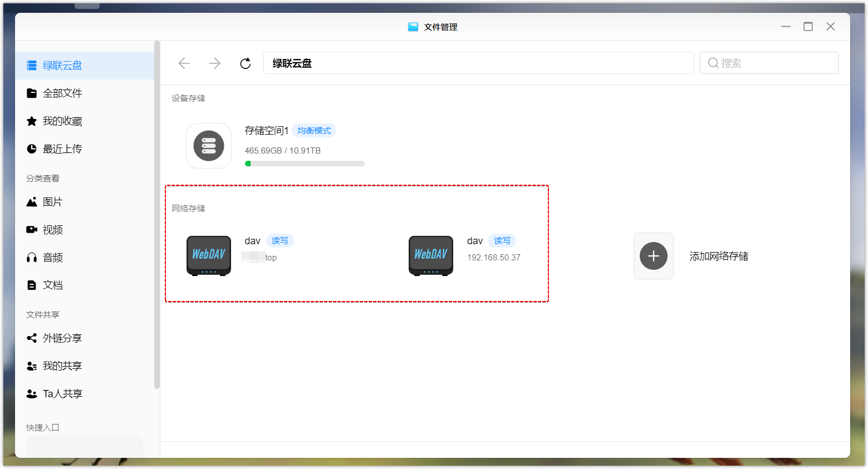Open Ta人共享 shared by others
Viewport: 868px width, 469px height.
tap(85, 393)
